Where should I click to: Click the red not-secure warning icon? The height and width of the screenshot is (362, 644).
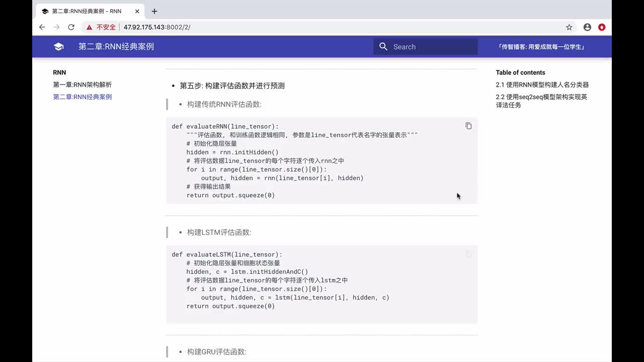[90, 27]
